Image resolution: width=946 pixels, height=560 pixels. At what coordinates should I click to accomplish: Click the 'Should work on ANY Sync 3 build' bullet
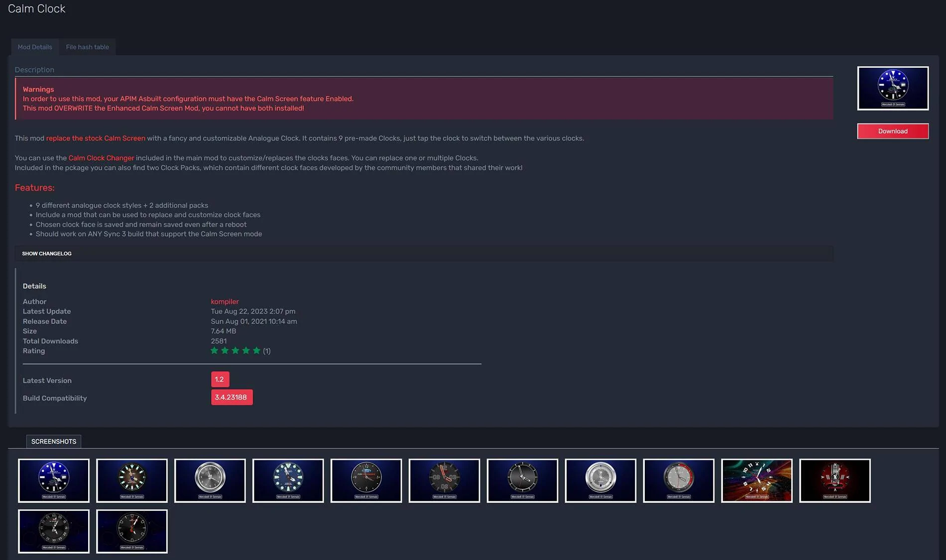pos(149,234)
